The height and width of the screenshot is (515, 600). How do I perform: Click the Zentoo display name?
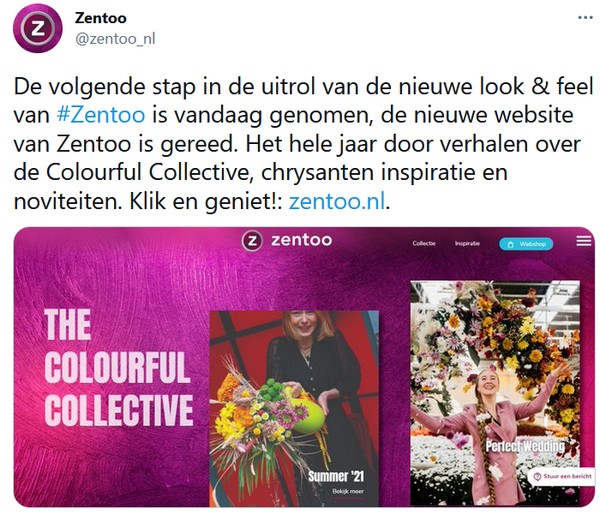point(101,18)
